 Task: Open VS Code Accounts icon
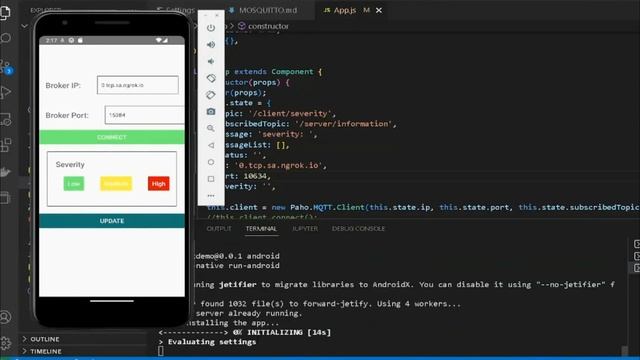pos(5,317)
